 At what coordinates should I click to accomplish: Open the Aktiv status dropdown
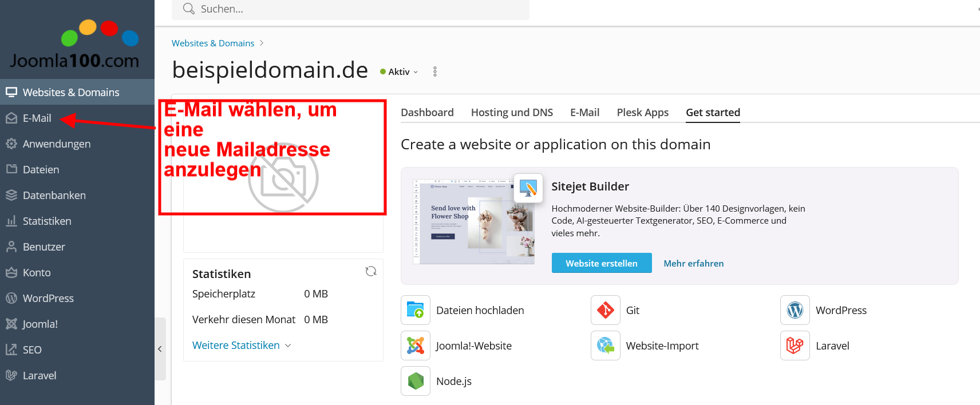pos(399,72)
